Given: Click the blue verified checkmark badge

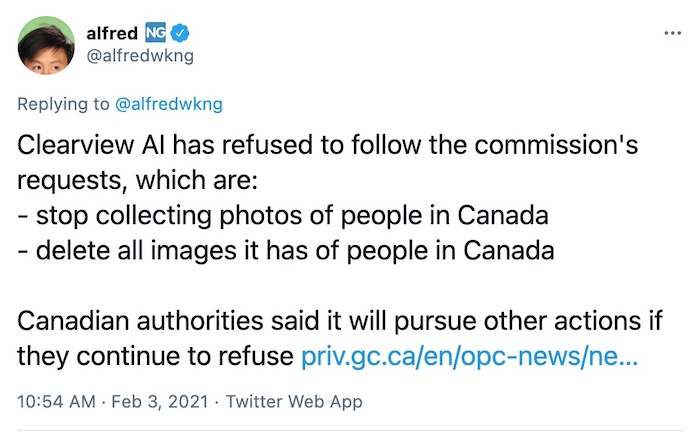Looking at the screenshot, I should 180,33.
